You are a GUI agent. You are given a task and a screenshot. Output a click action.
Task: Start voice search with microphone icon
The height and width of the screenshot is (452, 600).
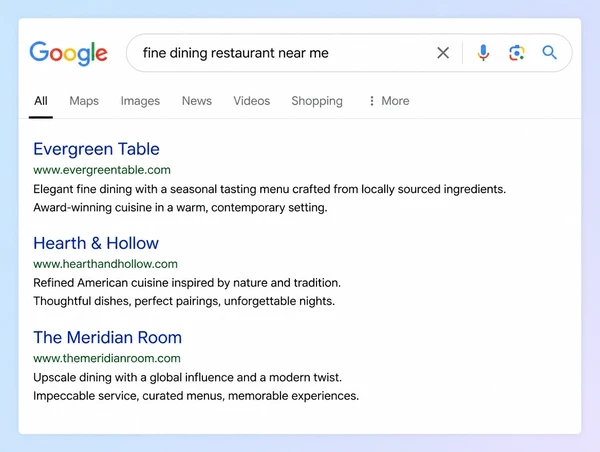pos(483,52)
